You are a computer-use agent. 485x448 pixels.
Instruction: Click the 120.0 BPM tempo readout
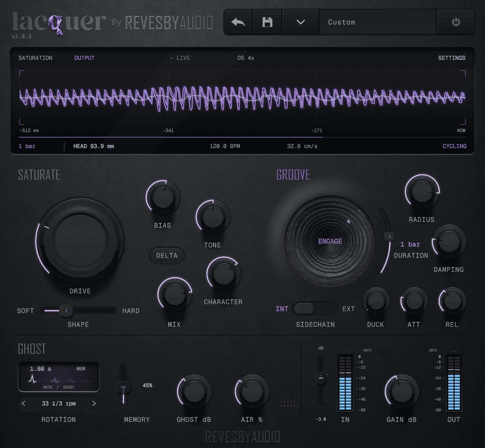click(225, 146)
